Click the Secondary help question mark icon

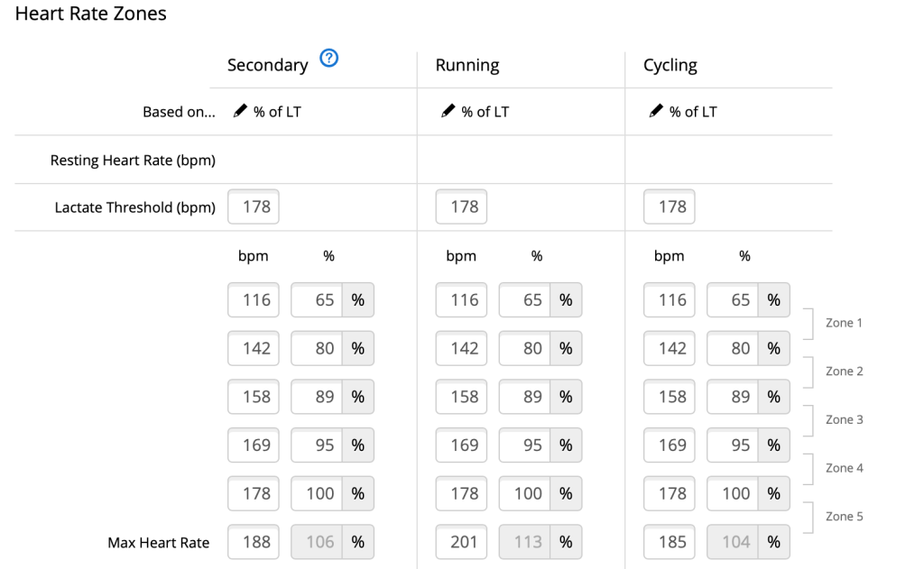[329, 60]
